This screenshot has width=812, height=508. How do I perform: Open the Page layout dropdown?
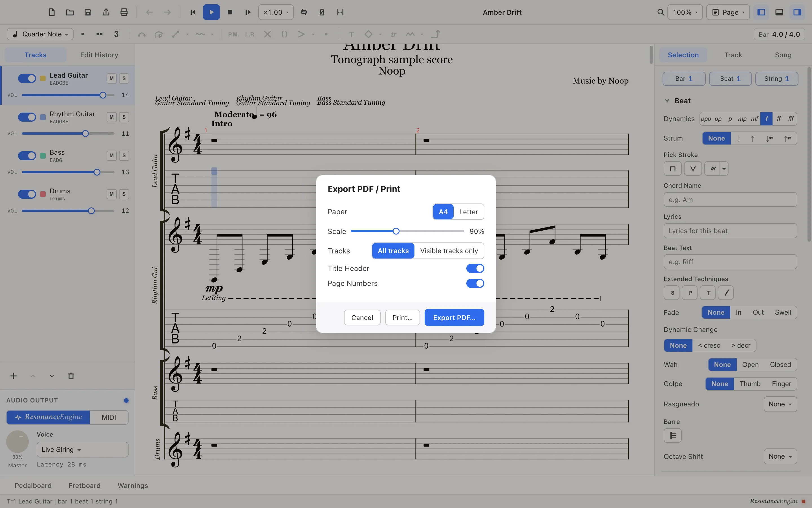click(728, 12)
